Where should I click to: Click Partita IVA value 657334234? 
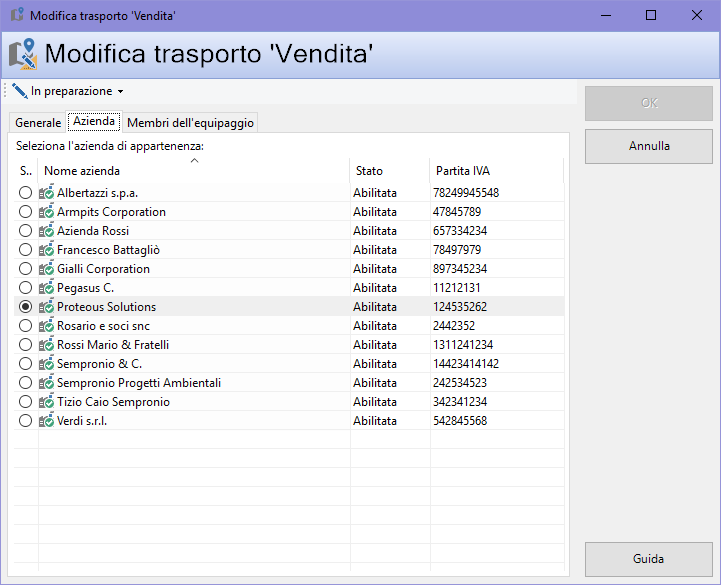(460, 230)
